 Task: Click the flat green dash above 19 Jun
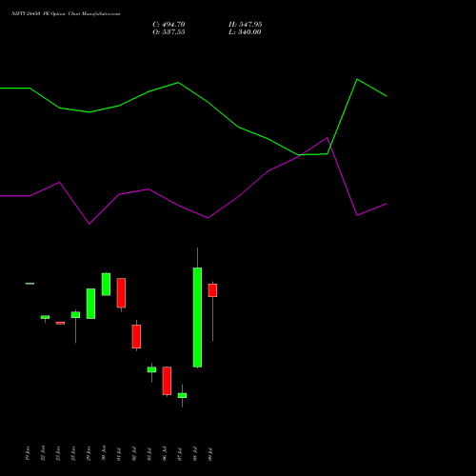pyautogui.click(x=30, y=284)
